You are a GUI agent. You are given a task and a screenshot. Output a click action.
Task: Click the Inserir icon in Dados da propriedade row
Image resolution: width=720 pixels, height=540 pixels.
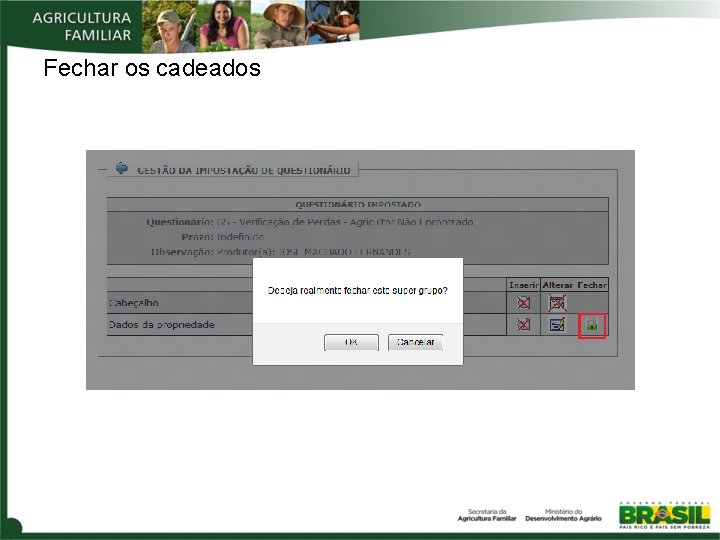523,325
